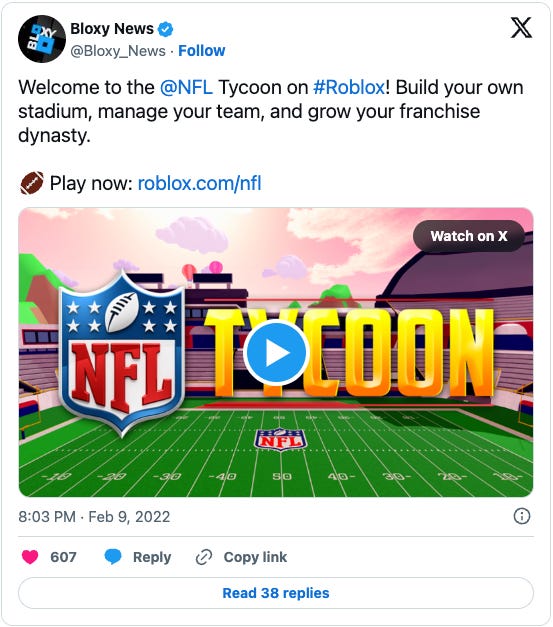This screenshot has width=553, height=627.
Task: Open the 8:03 PM Feb 9, 2022 timestamp
Action: point(94,517)
